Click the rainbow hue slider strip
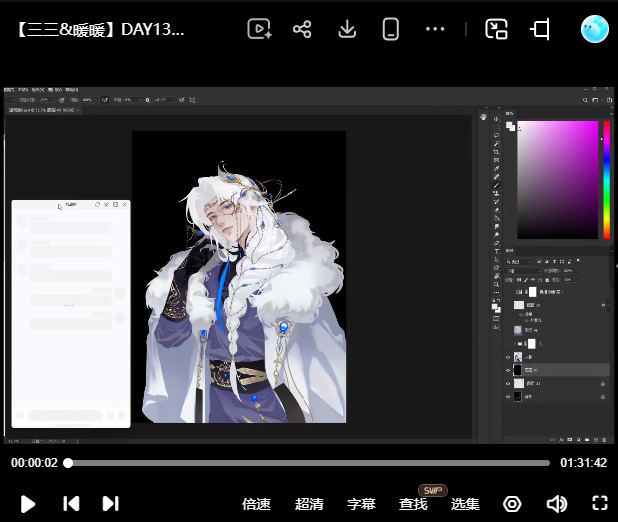Screen dimensions: 618x522 click(607, 180)
